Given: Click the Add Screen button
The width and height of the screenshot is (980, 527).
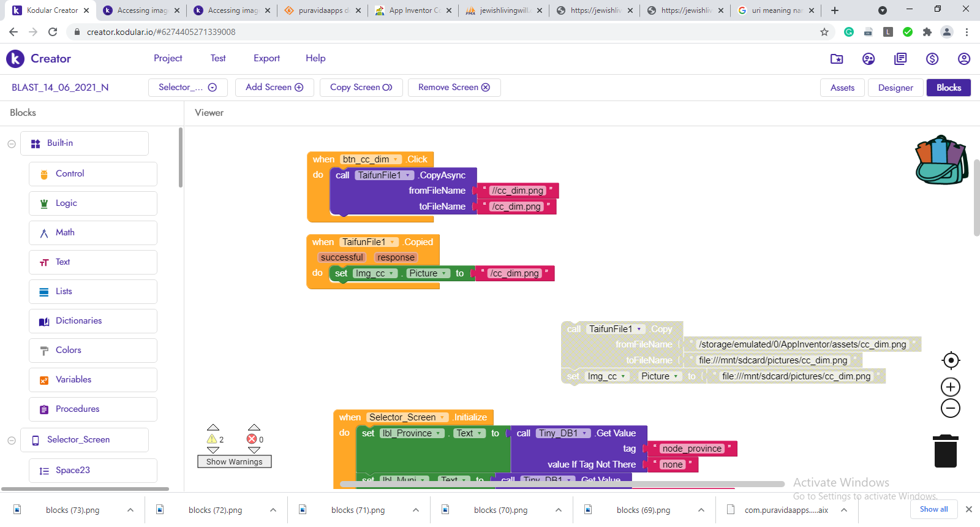Looking at the screenshot, I should [x=274, y=88].
